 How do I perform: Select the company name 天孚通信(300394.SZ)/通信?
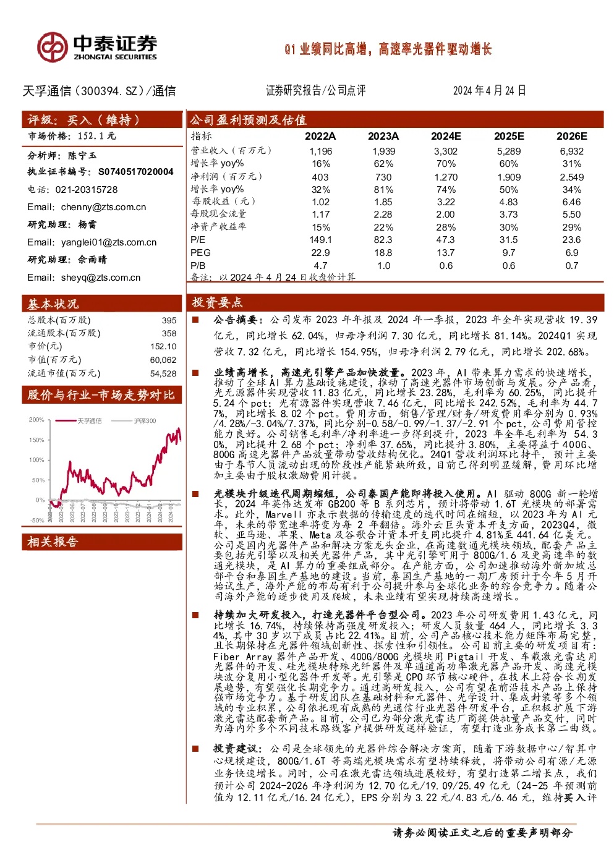click(x=99, y=91)
